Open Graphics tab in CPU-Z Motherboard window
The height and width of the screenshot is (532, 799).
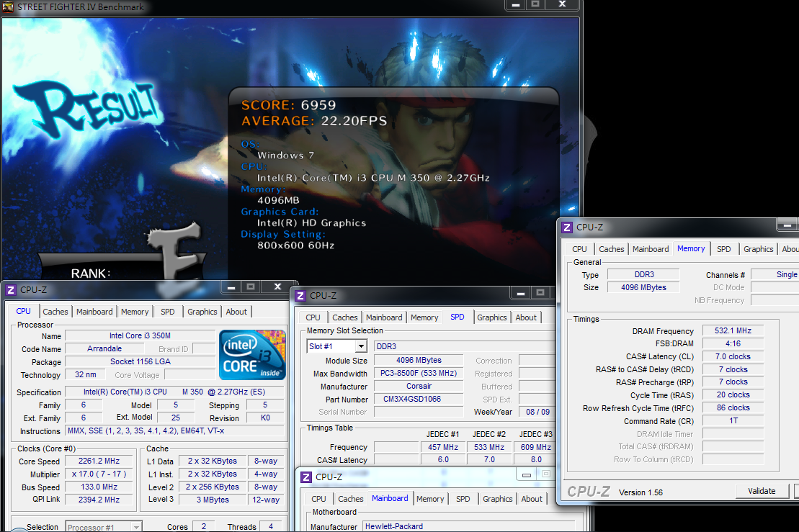(x=497, y=499)
